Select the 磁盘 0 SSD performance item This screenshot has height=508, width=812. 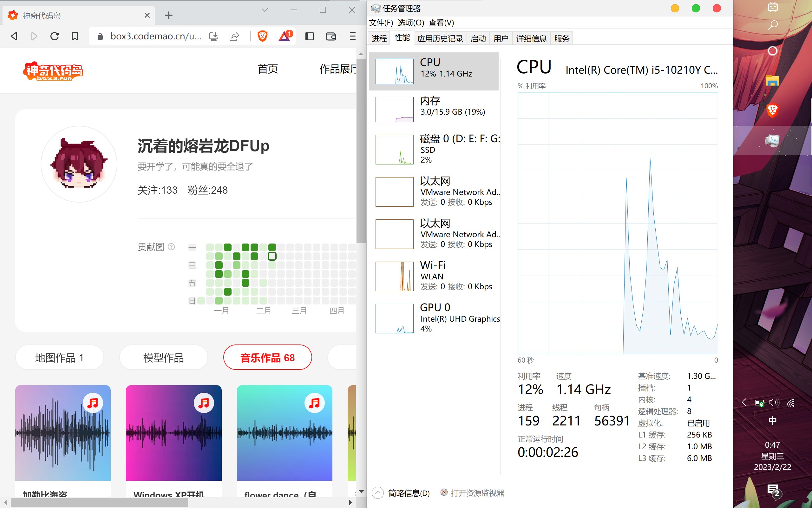434,150
